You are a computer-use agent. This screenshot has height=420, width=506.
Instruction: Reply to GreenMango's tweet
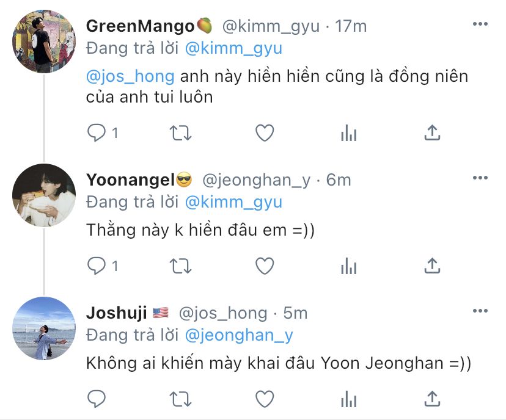(x=97, y=133)
